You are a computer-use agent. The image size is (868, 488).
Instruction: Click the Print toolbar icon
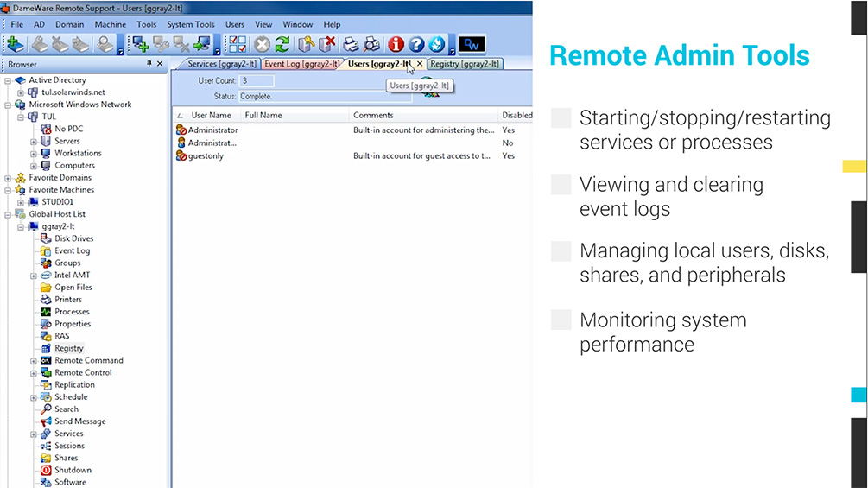(351, 44)
